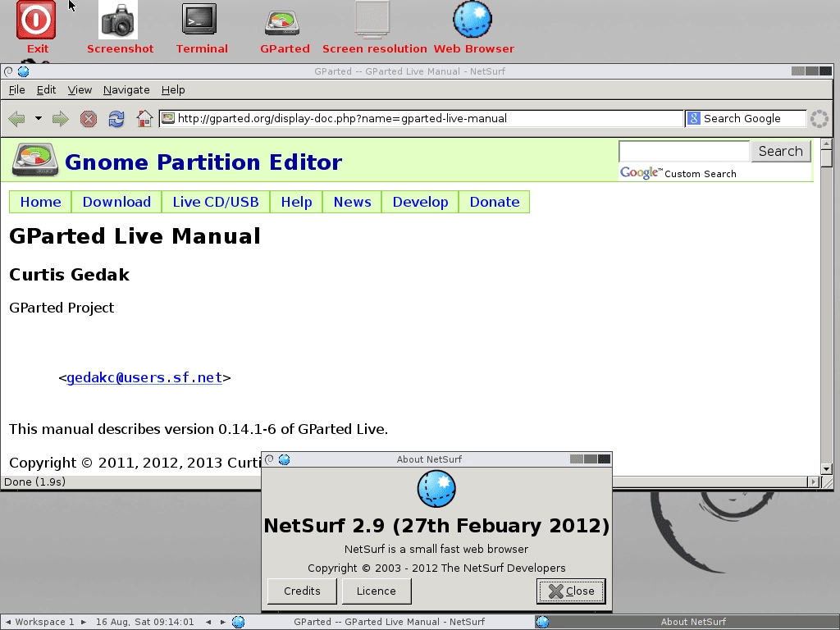This screenshot has height=630, width=840.
Task: Close the About NetSurf dialog via Close
Action: point(571,591)
